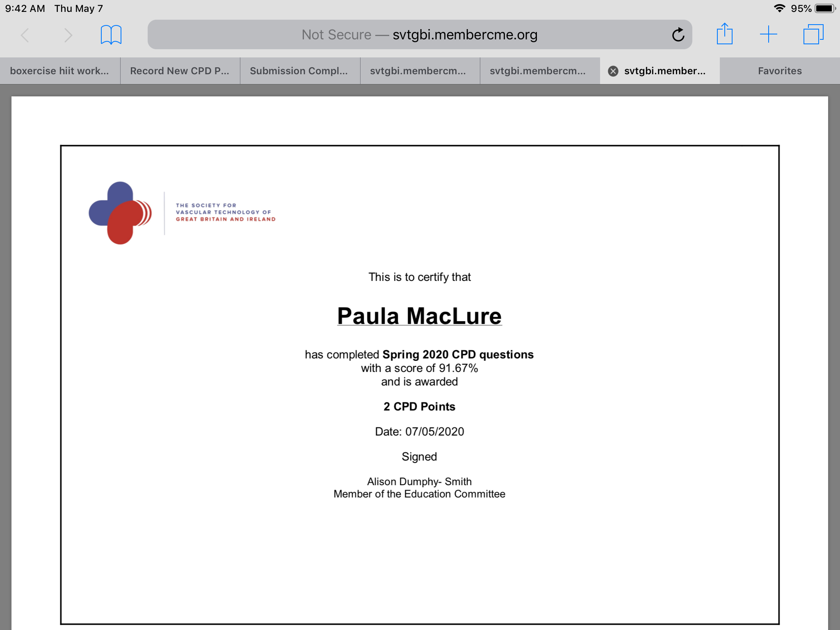Tap the battery status indicator
840x630 pixels.
[824, 9]
